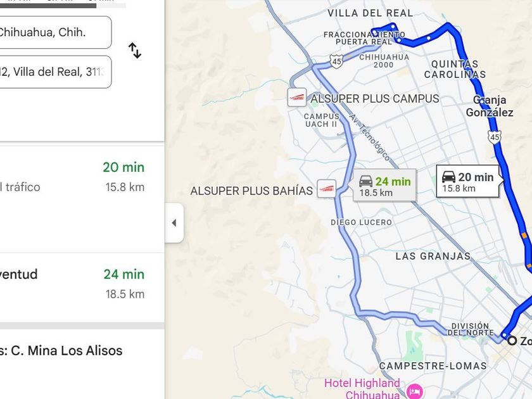The height and width of the screenshot is (399, 532).
Task: Collapse the side panel arrow
Action: [174, 223]
